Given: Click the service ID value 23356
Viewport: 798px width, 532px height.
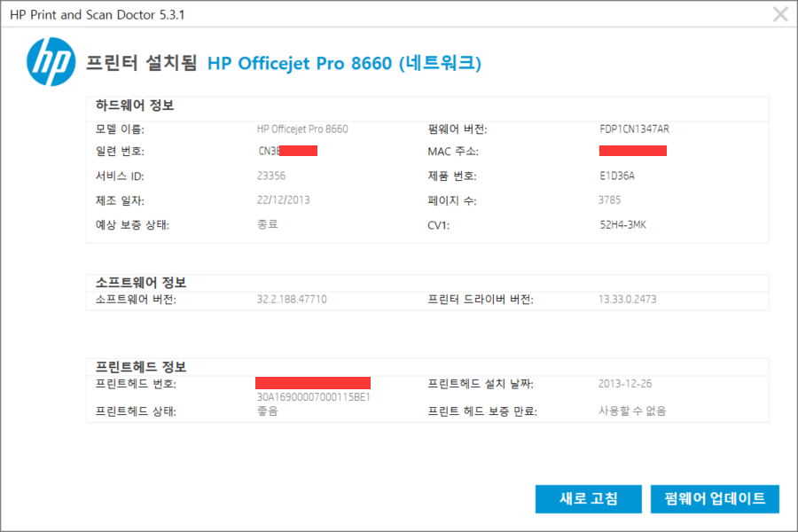Looking at the screenshot, I should pyautogui.click(x=271, y=176).
